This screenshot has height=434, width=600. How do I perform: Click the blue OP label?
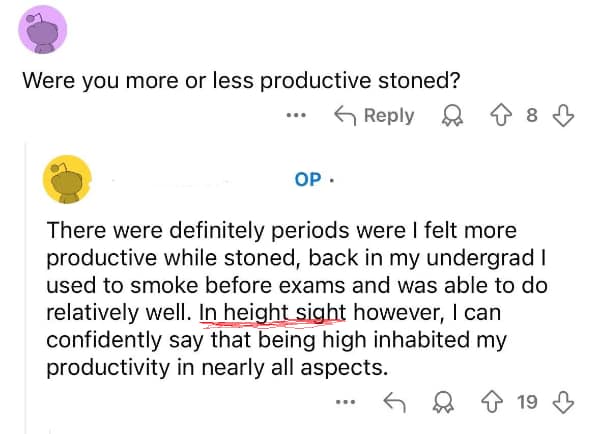[308, 179]
